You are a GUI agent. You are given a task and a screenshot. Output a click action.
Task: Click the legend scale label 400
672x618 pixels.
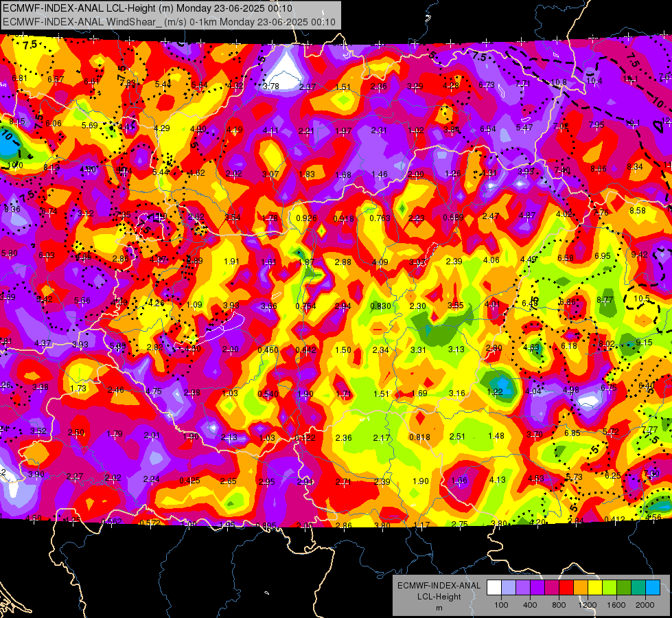point(530,605)
